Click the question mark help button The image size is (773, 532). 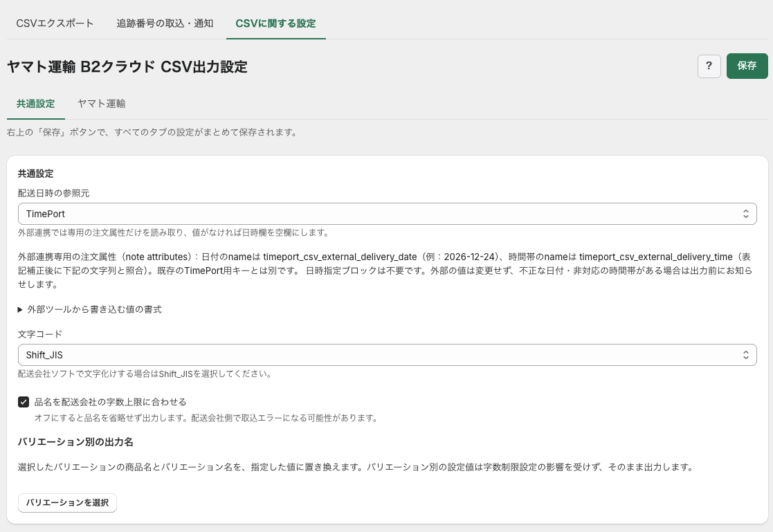click(x=709, y=66)
